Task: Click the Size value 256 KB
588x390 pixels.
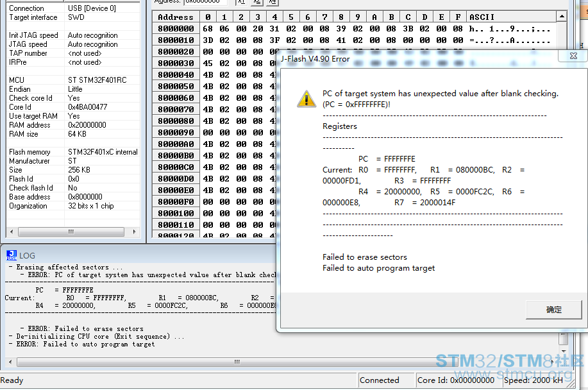Action: pyautogui.click(x=79, y=170)
